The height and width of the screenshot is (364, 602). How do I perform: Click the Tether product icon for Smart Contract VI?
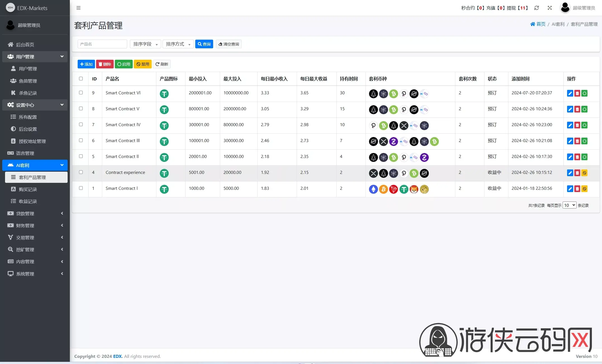164,94
